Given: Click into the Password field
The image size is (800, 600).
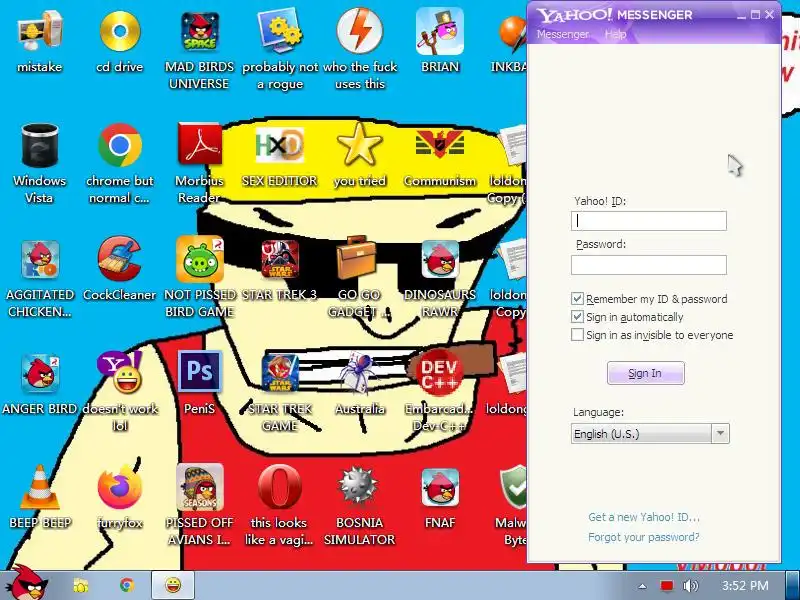Looking at the screenshot, I should pos(649,265).
